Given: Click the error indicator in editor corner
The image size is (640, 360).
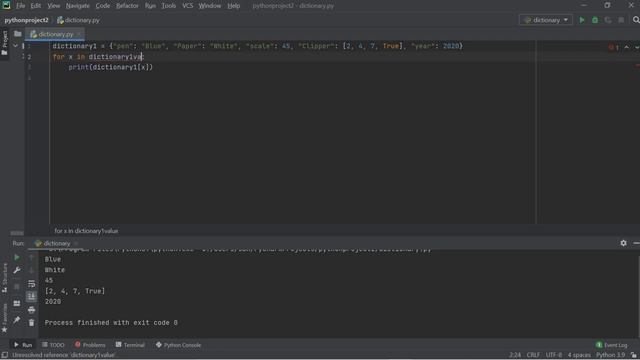Looking at the screenshot, I should tap(613, 47).
